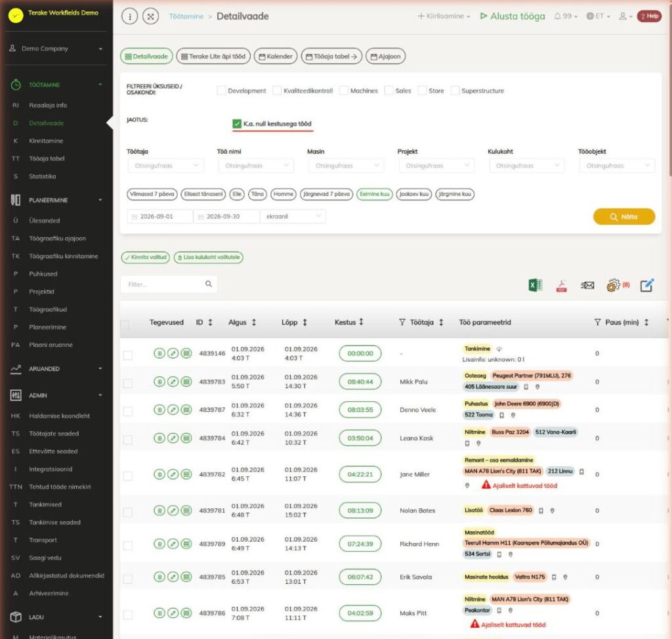Toggle fullscreen expand icon in header

(x=150, y=16)
